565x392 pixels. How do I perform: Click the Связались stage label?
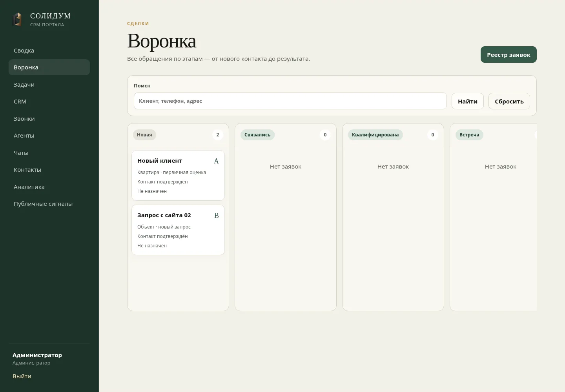[257, 135]
